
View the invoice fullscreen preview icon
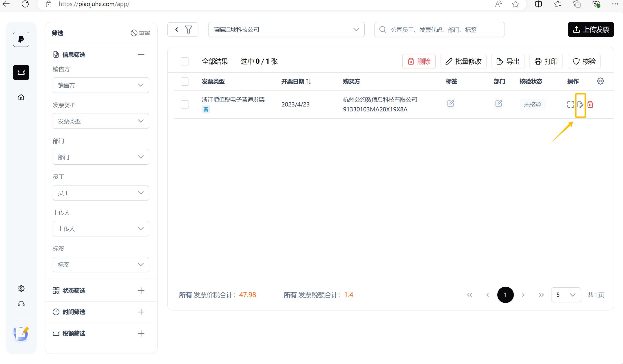pyautogui.click(x=570, y=104)
